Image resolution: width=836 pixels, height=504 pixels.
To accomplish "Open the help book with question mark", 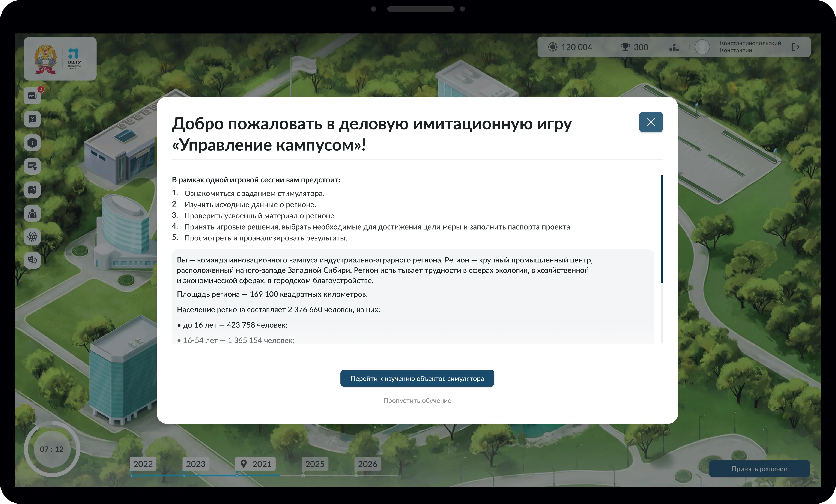I will pyautogui.click(x=32, y=119).
